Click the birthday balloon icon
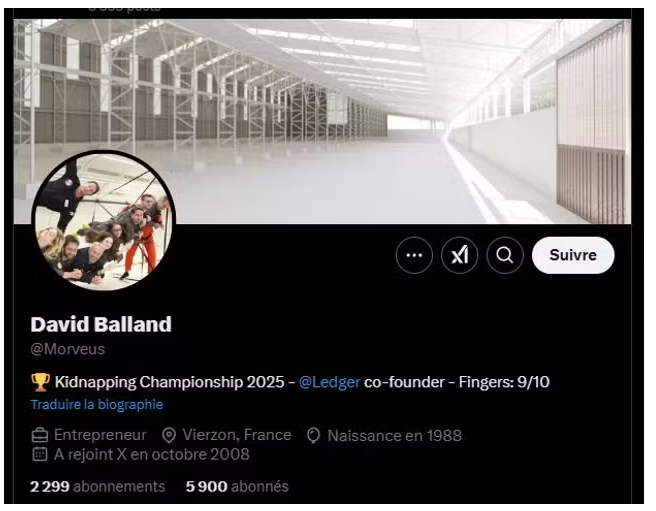This screenshot has height=511, width=656. point(313,435)
